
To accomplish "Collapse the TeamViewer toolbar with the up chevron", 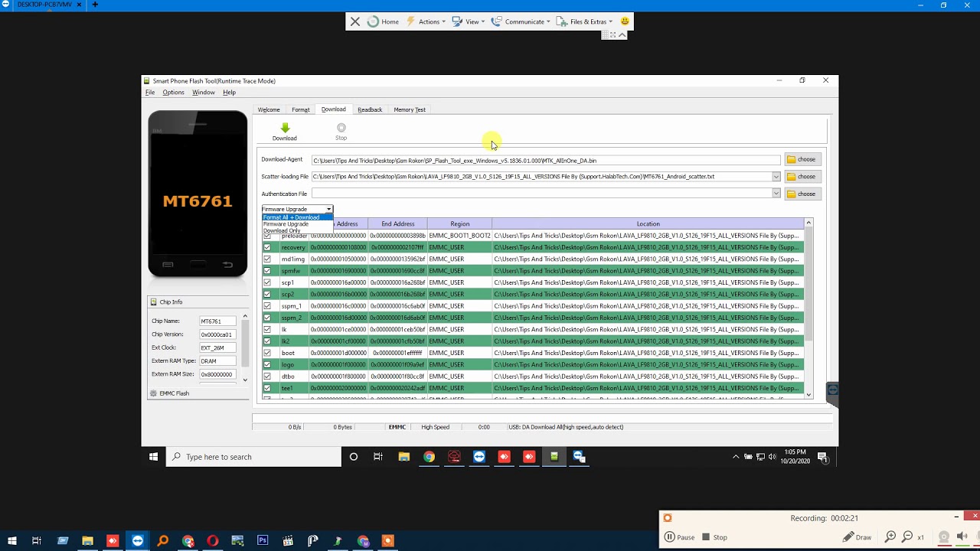I will point(622,35).
